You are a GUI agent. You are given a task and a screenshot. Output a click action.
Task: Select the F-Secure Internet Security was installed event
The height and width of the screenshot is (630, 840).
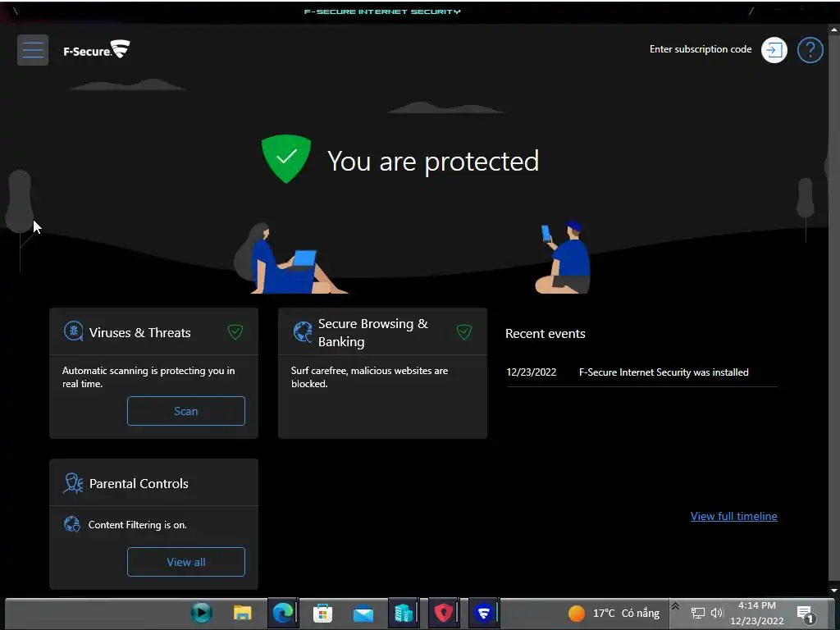pyautogui.click(x=664, y=372)
